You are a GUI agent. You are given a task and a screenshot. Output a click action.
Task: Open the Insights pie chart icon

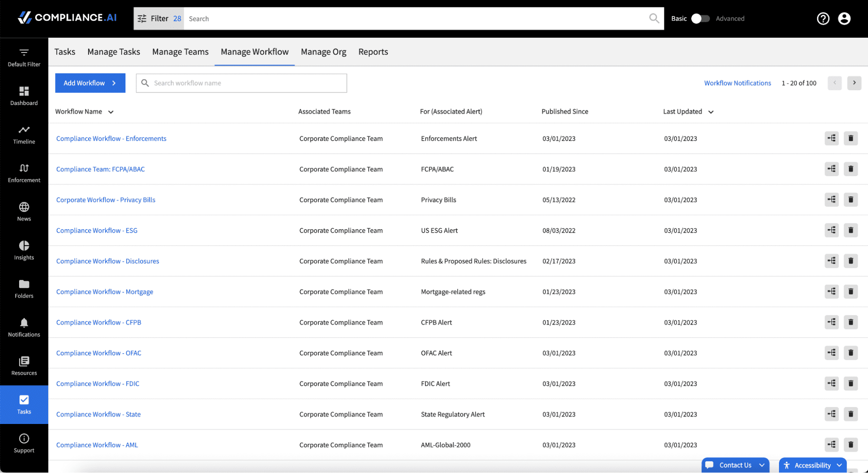(24, 250)
